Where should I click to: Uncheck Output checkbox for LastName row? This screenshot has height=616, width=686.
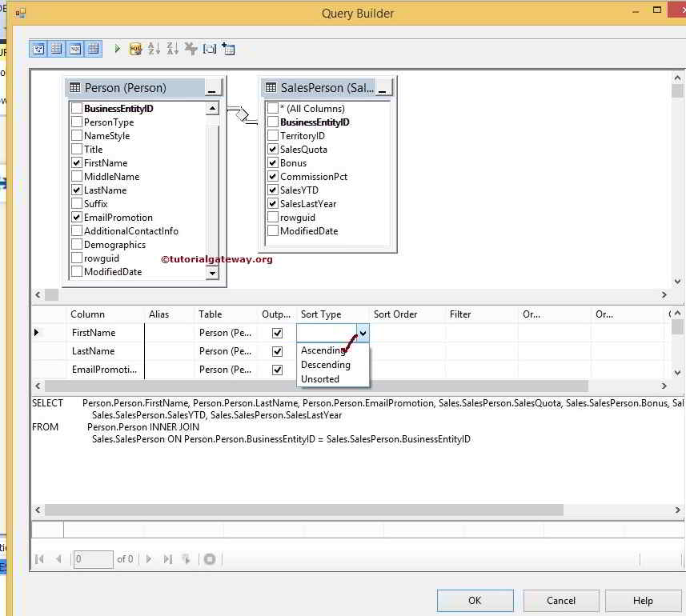point(276,351)
